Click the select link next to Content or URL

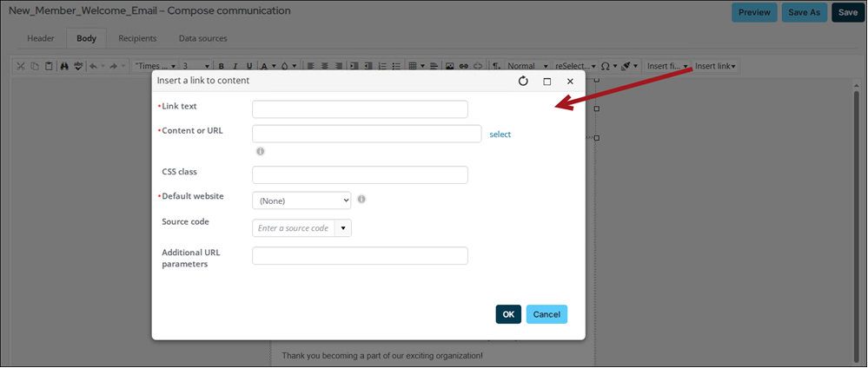pyautogui.click(x=500, y=134)
